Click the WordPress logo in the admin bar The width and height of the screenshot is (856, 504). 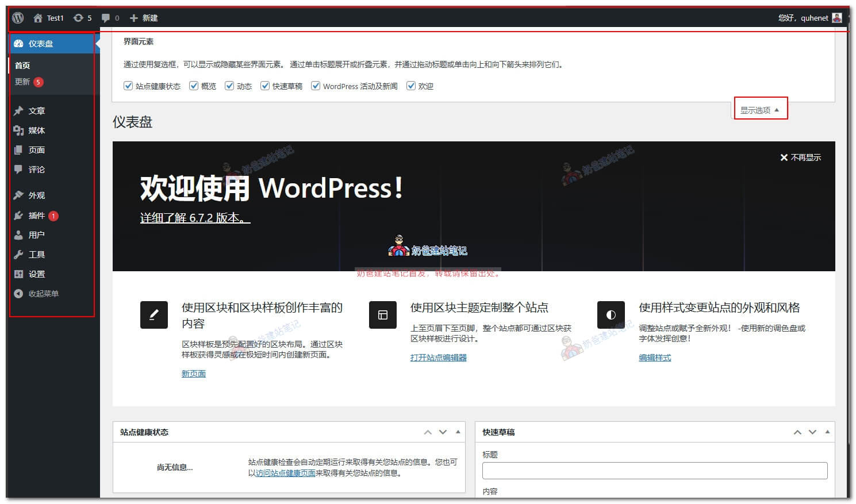(x=17, y=17)
